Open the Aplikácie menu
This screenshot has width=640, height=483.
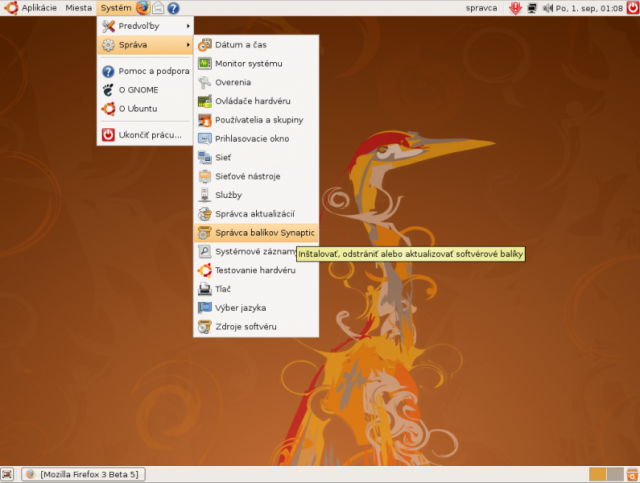click(39, 8)
